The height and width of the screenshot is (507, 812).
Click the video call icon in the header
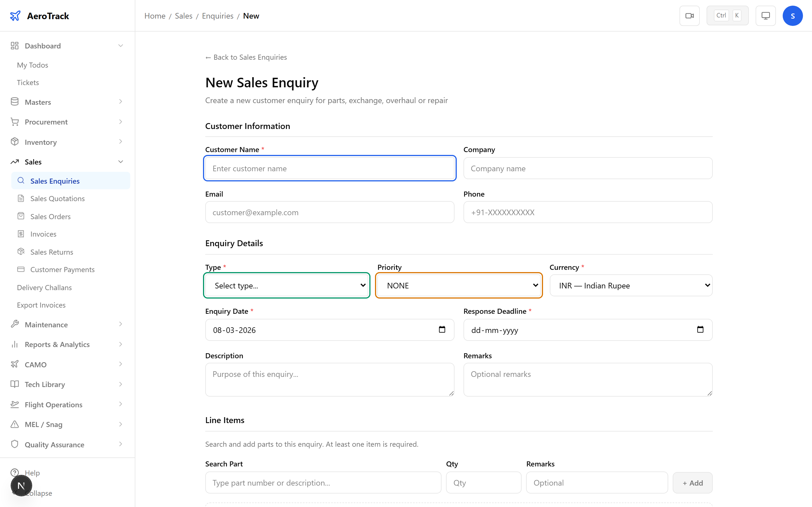click(x=690, y=15)
